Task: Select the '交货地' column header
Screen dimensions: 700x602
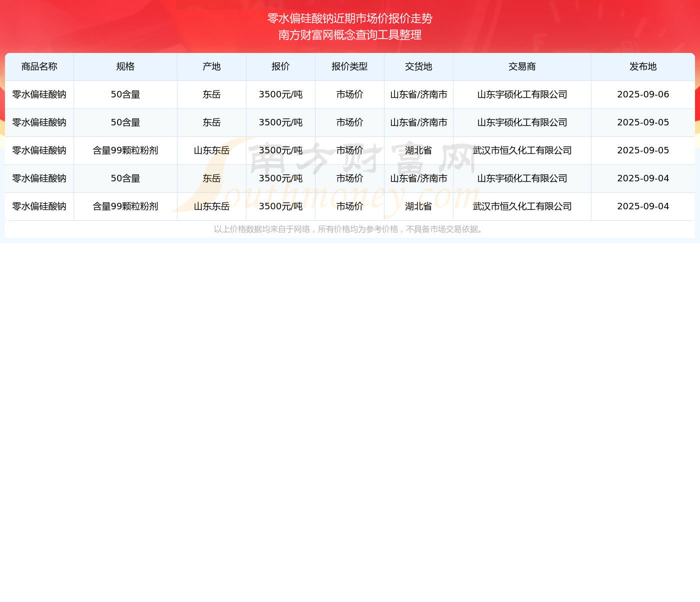Action: point(419,66)
